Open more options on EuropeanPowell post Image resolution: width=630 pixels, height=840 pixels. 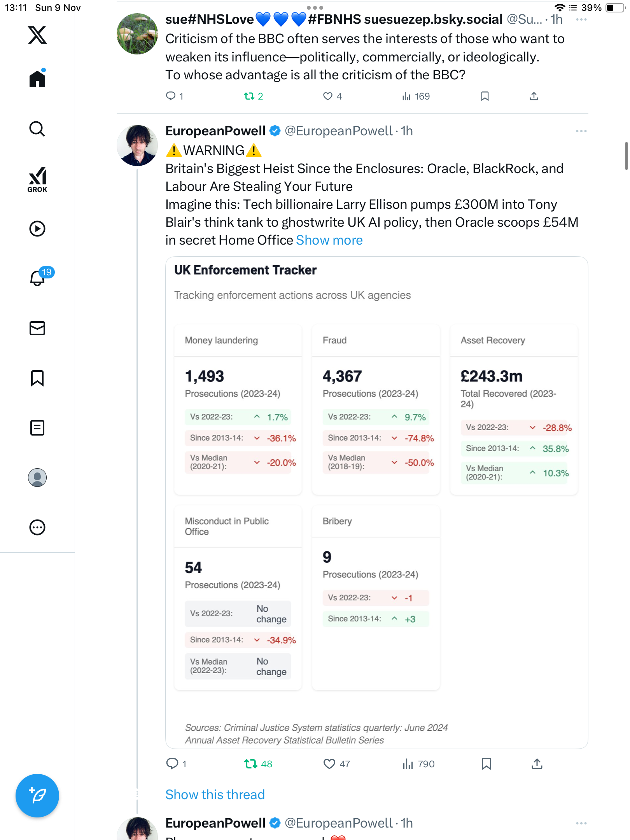click(x=581, y=131)
